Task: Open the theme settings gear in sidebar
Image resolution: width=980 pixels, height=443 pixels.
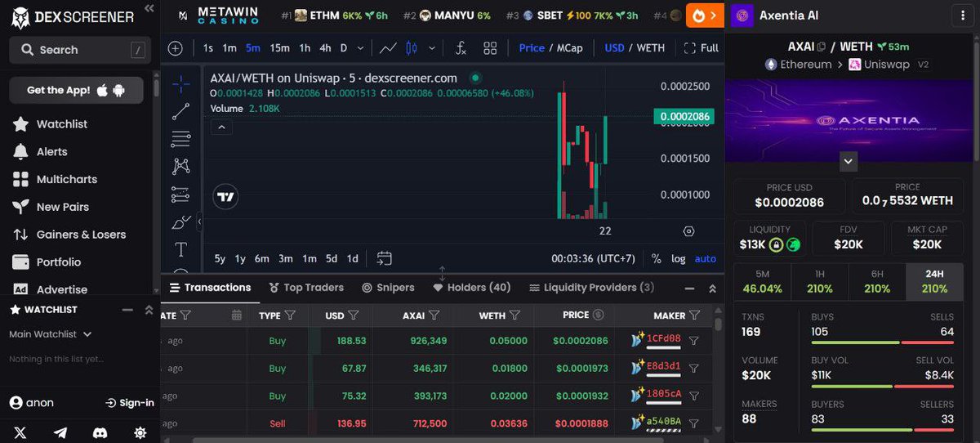Action: click(x=140, y=432)
